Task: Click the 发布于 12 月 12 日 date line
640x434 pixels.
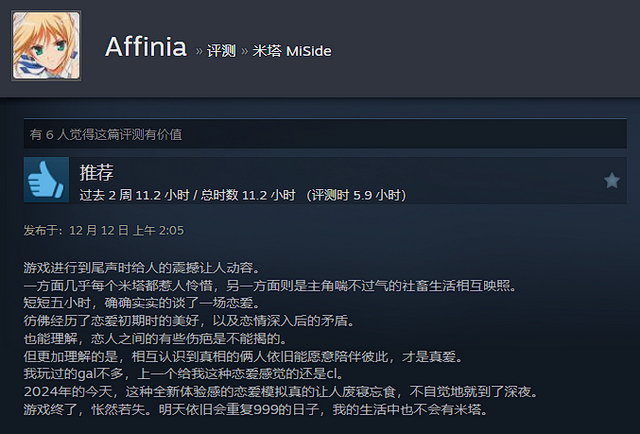Action: coord(104,231)
